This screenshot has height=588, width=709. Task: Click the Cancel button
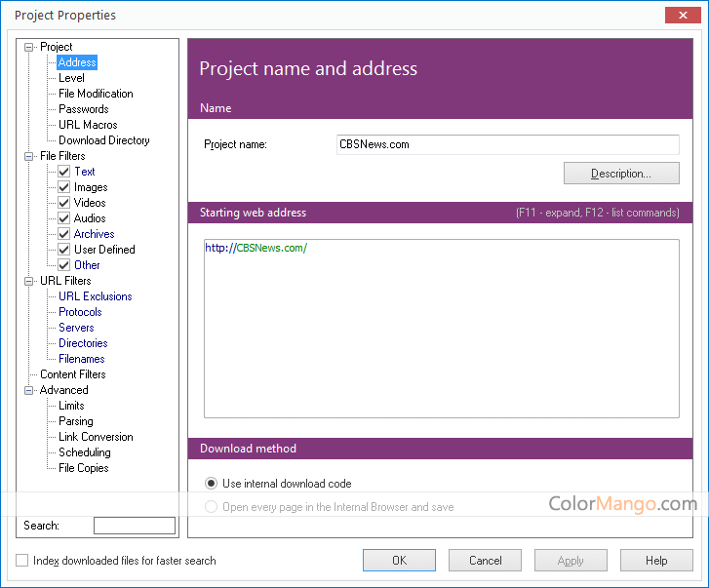point(485,561)
